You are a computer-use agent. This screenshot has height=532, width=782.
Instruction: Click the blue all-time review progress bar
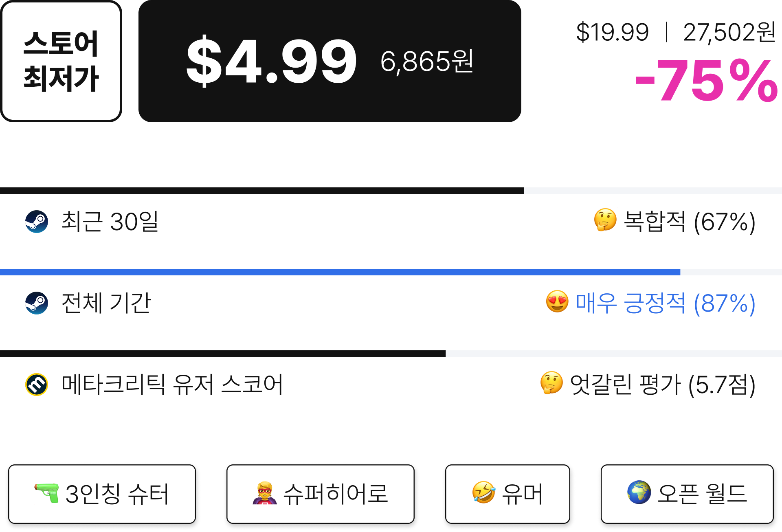[340, 272]
